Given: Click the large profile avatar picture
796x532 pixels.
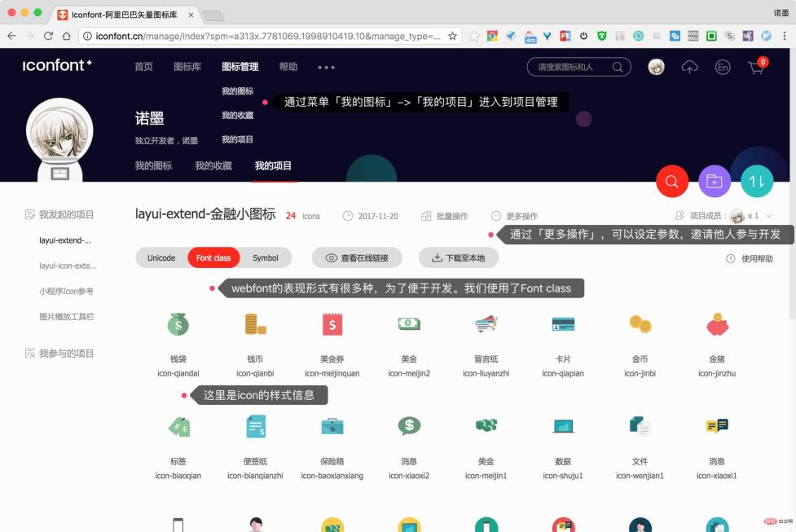Looking at the screenshot, I should (x=60, y=130).
